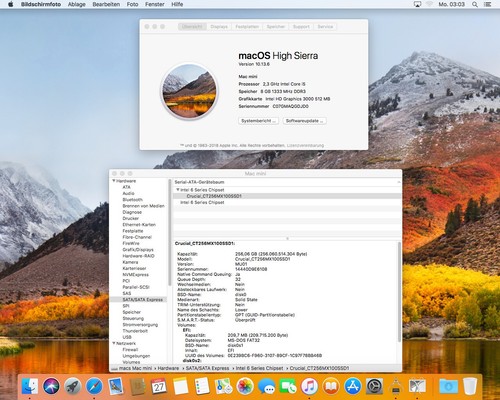
Task: Select ATA in the Hardware list
Action: (127, 187)
